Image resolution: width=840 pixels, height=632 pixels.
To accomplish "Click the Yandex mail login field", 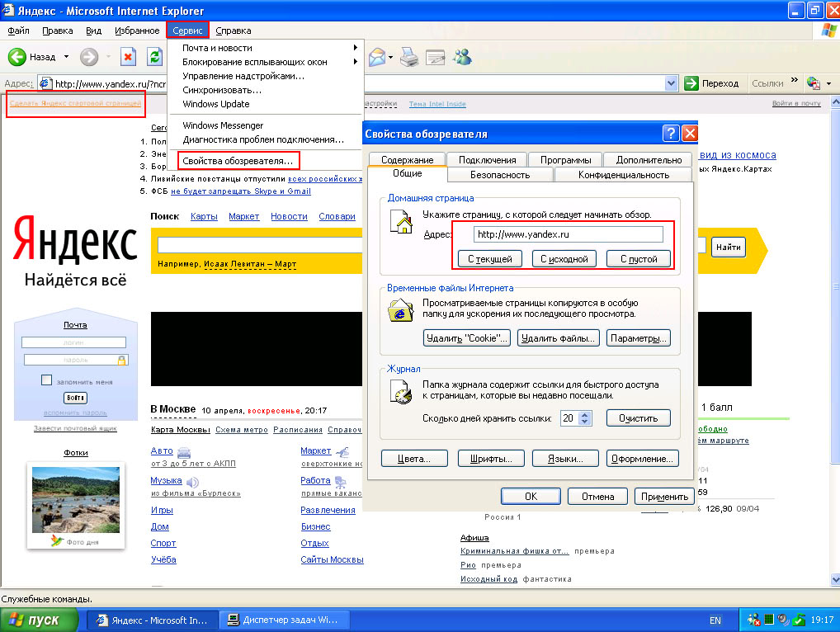I will click(74, 342).
